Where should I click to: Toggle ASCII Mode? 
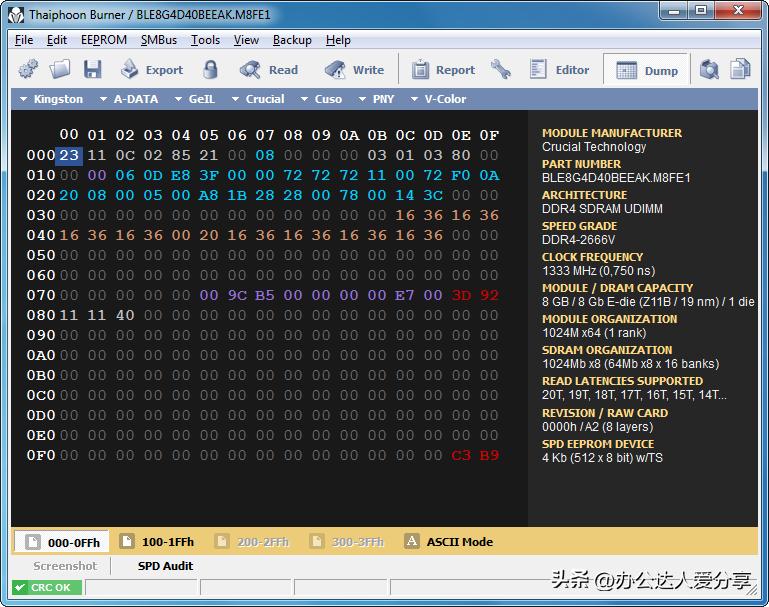448,542
